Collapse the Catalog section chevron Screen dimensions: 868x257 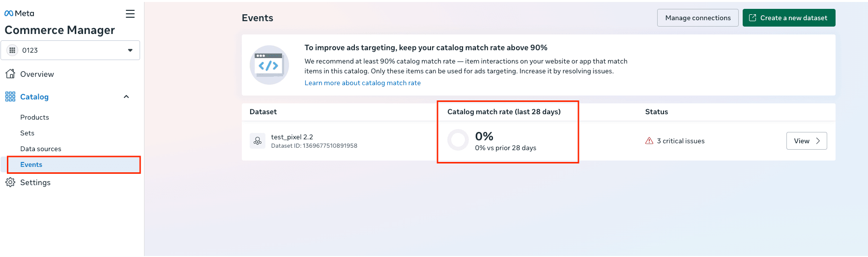[x=126, y=96]
